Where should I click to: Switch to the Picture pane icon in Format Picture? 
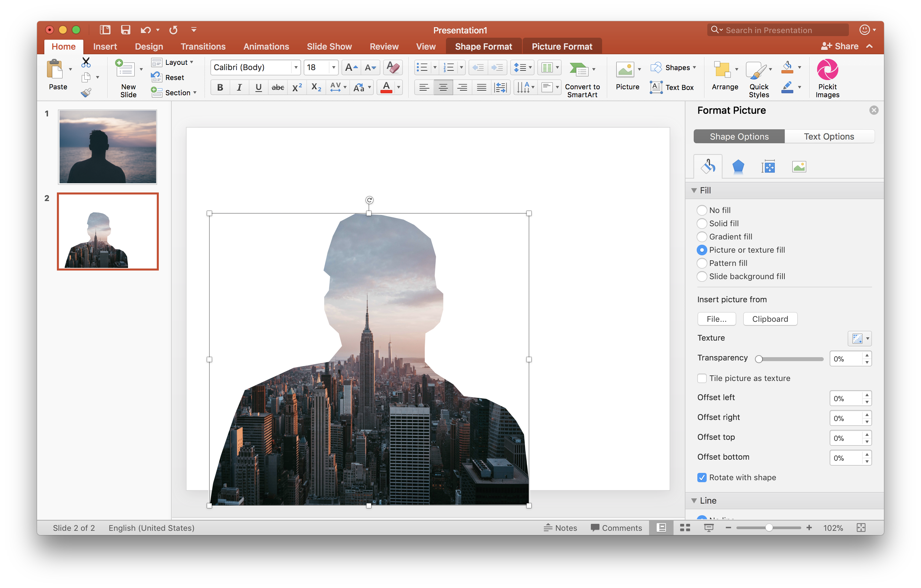799,166
